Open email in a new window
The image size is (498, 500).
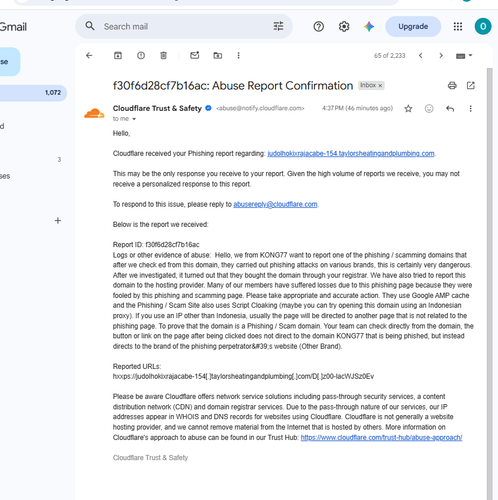coord(471,86)
